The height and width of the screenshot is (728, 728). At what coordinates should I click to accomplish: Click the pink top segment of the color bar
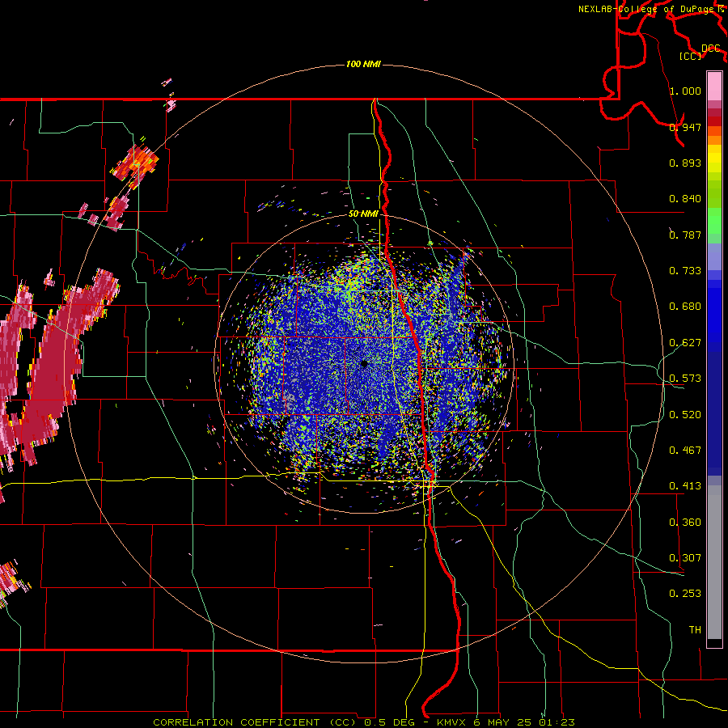714,86
